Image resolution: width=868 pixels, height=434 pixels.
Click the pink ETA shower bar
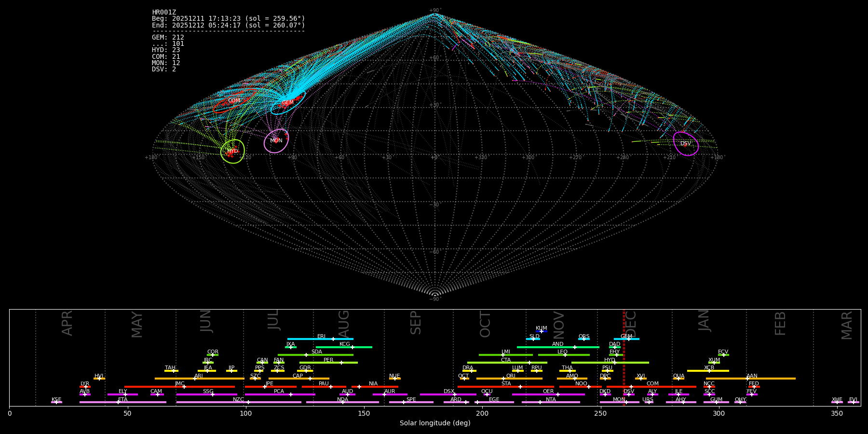(x=122, y=402)
